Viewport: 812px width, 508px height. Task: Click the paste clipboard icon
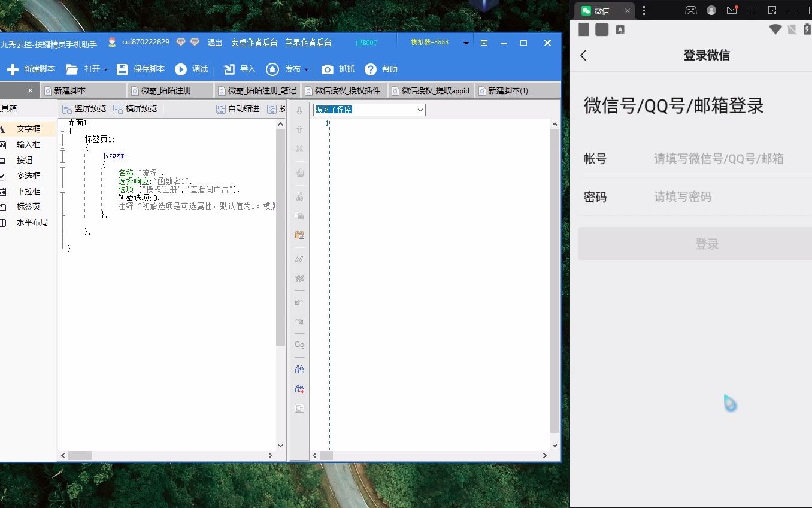point(299,235)
